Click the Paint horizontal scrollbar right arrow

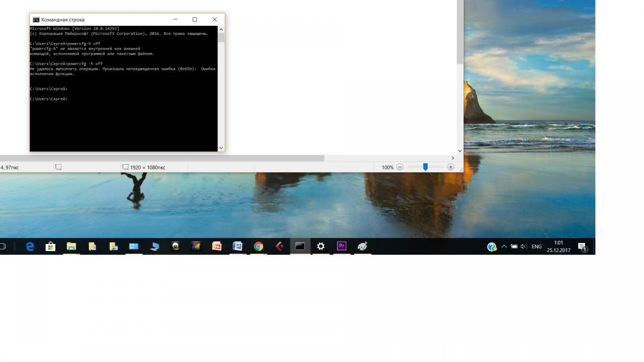click(453, 158)
